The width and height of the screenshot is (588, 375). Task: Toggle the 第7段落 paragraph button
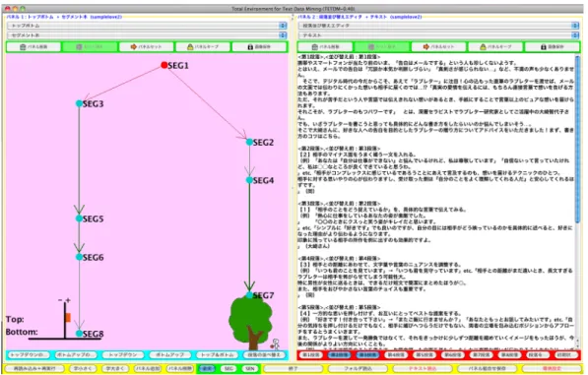[481, 354]
